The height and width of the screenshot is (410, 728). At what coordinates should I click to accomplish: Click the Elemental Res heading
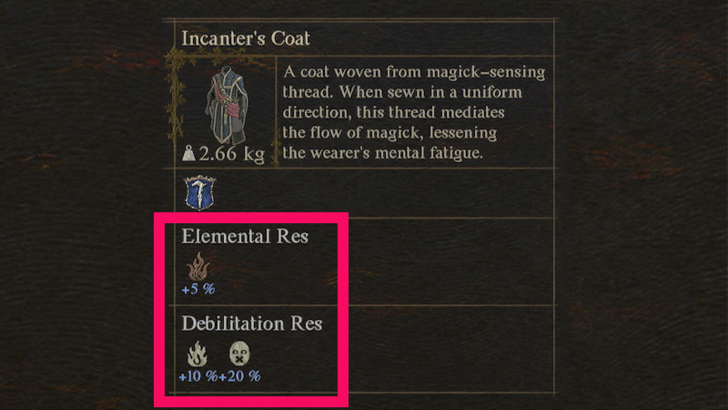coord(245,238)
